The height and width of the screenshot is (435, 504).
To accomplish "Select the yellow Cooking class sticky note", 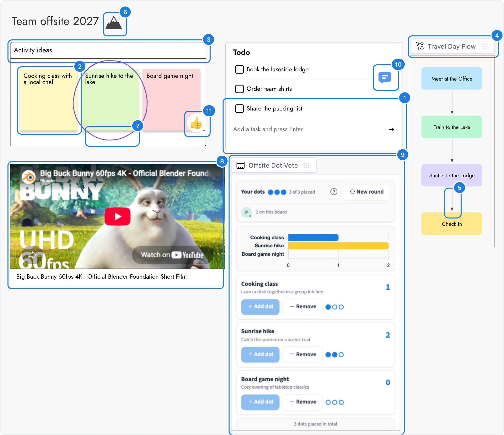I will (x=49, y=100).
